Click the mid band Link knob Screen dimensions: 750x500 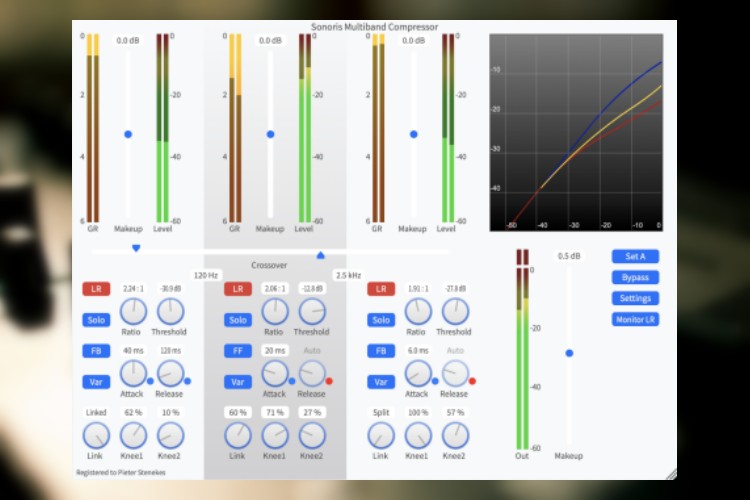pos(238,436)
